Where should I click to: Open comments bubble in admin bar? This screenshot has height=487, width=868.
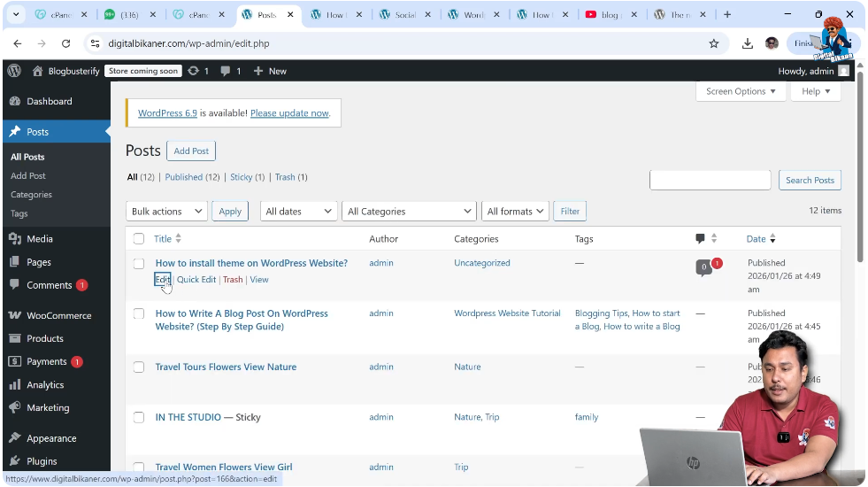(225, 71)
